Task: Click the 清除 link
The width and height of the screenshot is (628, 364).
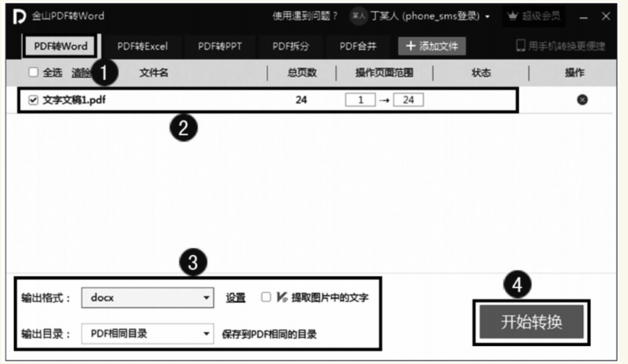Action: [81, 73]
